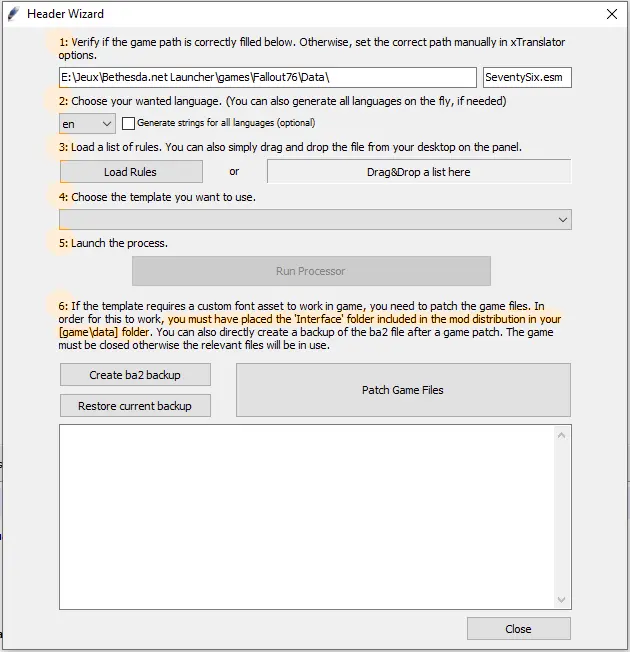Click the Header Wizard title text
This screenshot has height=652, width=630.
(x=65, y=14)
